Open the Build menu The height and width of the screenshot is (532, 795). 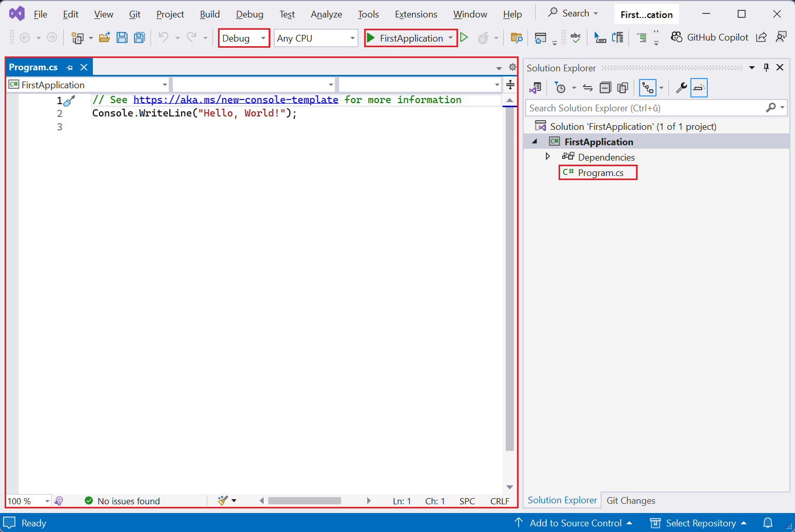pos(210,14)
